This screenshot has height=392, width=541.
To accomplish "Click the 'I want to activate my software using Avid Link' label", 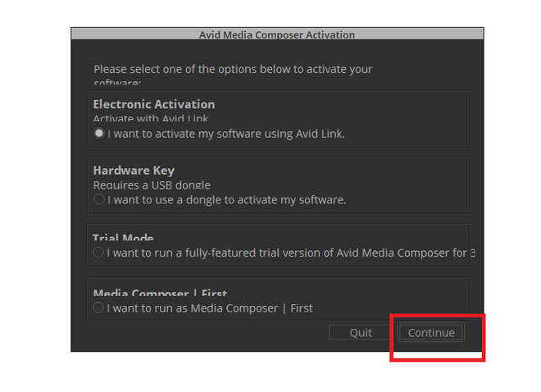I will tap(225, 134).
